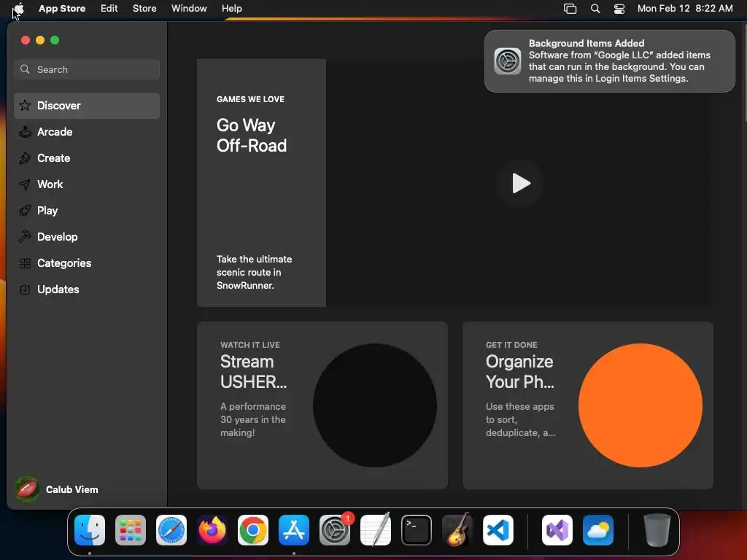Launch Firefox from the Dock
This screenshot has width=747, height=560.
tap(212, 530)
